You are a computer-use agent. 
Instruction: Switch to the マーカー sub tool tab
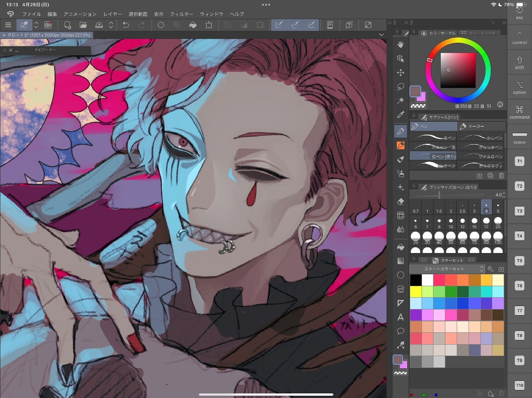(482, 126)
